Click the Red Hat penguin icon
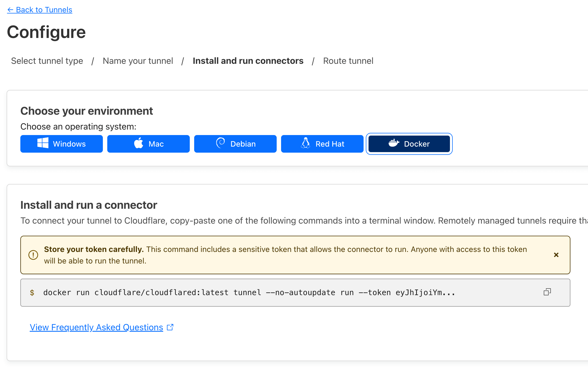Image resolution: width=588 pixels, height=368 pixels. coord(306,143)
